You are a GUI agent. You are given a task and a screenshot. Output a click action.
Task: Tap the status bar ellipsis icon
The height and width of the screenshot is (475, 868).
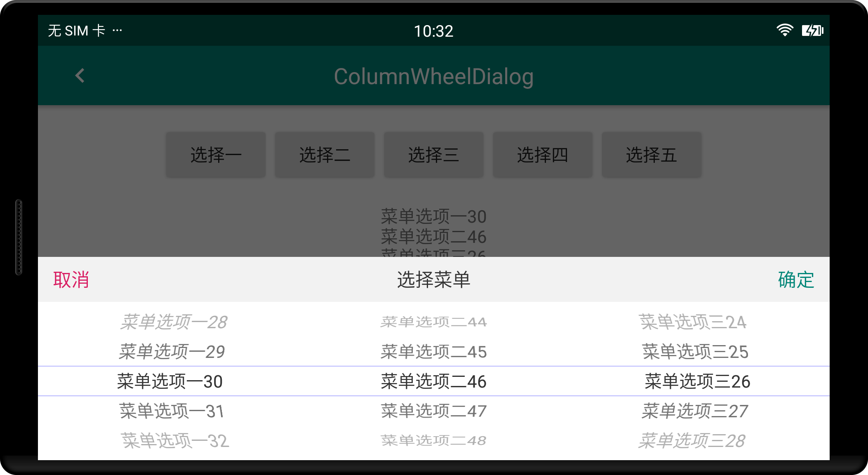pyautogui.click(x=117, y=31)
